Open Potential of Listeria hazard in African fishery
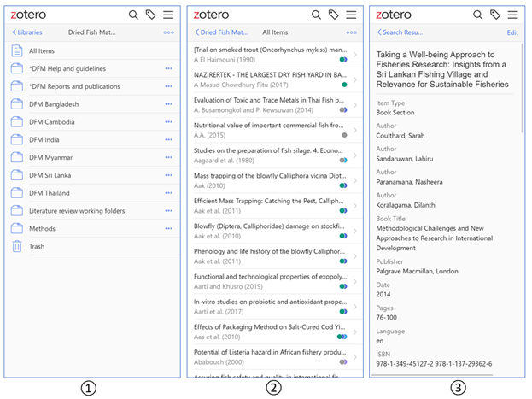This screenshot has width=532, height=399. click(x=275, y=357)
